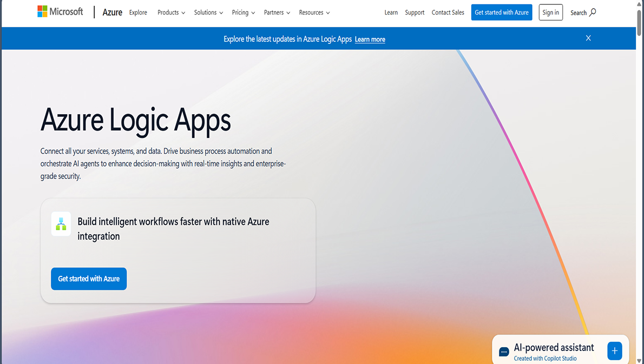Screen dimensions: 644x364
Task: Click the Microsoft logo
Action: tap(60, 11)
